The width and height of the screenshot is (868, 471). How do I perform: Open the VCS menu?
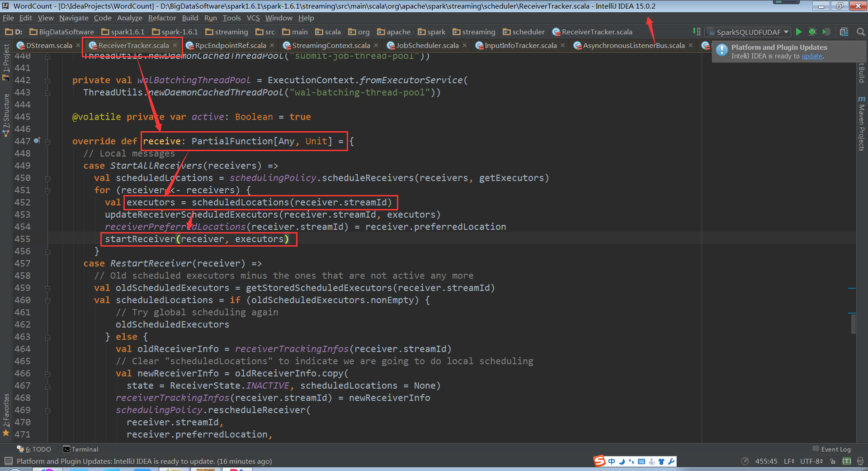(253, 18)
